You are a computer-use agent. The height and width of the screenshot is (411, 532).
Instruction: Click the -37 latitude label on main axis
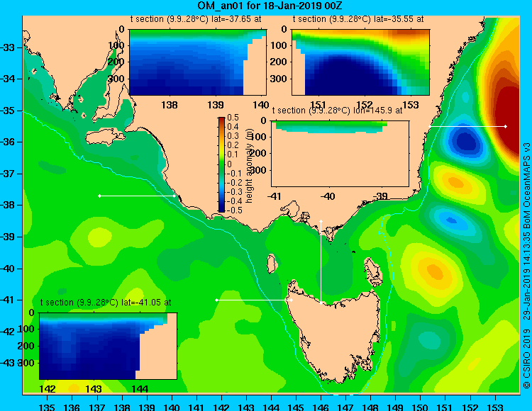coord(8,174)
